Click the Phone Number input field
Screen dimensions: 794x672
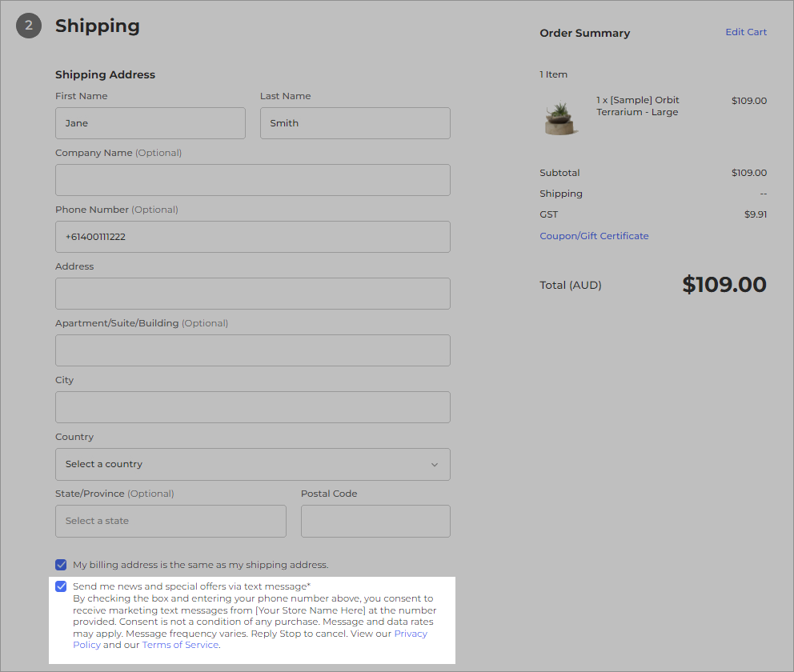(x=252, y=237)
